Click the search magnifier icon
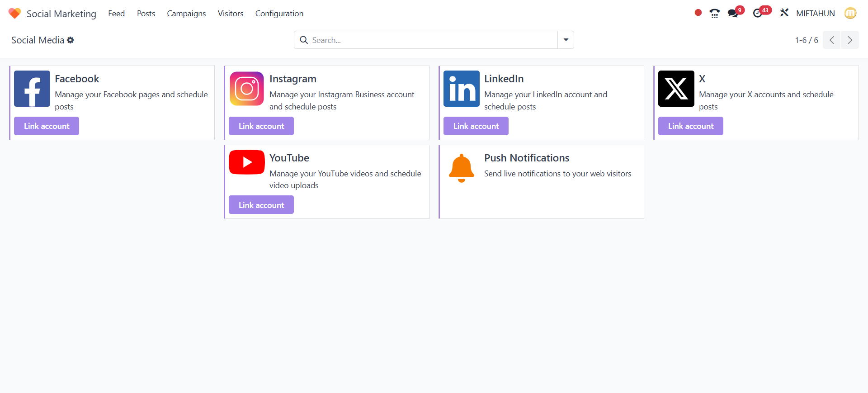868x393 pixels. click(x=304, y=40)
